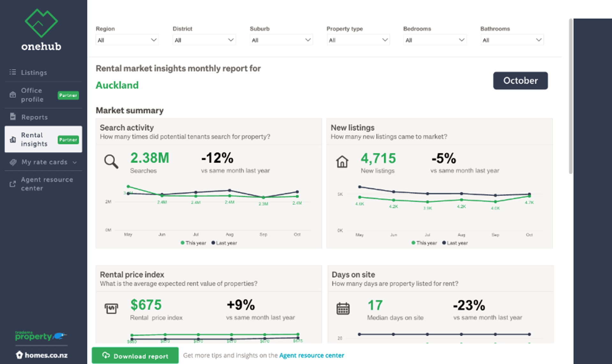Click the house icon in New listings
Viewport: 612px width, 364px height.
coord(342,162)
